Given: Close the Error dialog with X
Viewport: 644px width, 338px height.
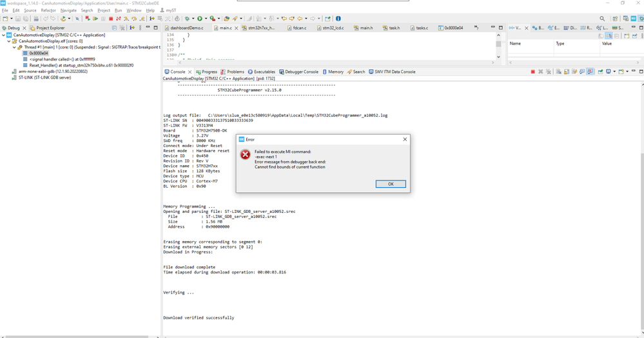Looking at the screenshot, I should pos(405,139).
